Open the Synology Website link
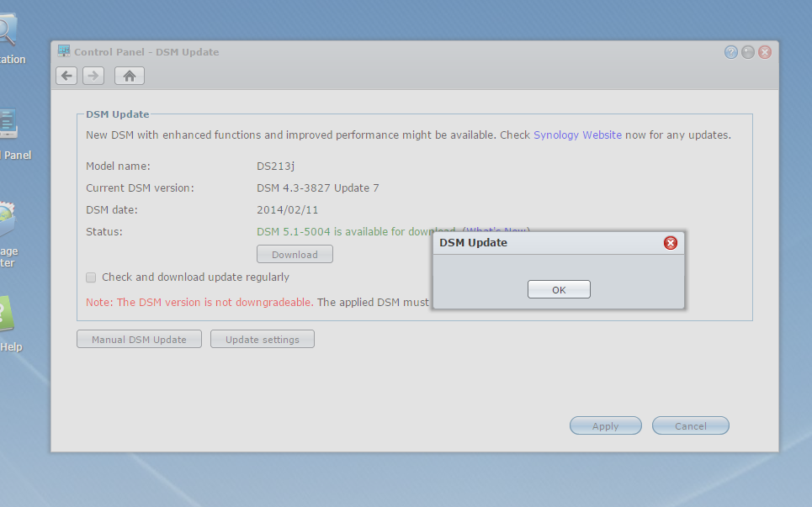The height and width of the screenshot is (507, 812). point(577,135)
